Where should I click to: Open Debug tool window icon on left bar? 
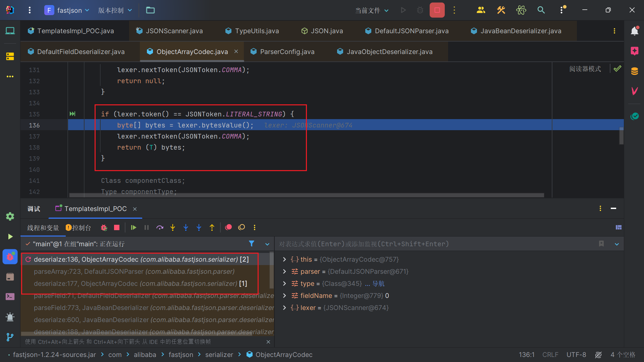click(x=10, y=257)
